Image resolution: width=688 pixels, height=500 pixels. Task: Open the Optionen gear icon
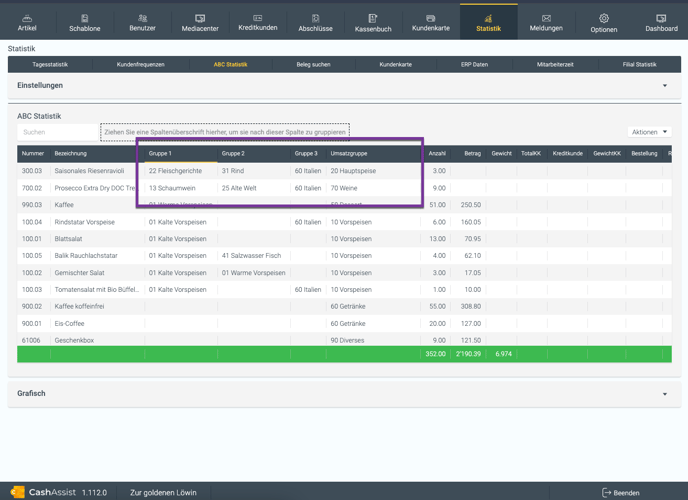coord(604,18)
